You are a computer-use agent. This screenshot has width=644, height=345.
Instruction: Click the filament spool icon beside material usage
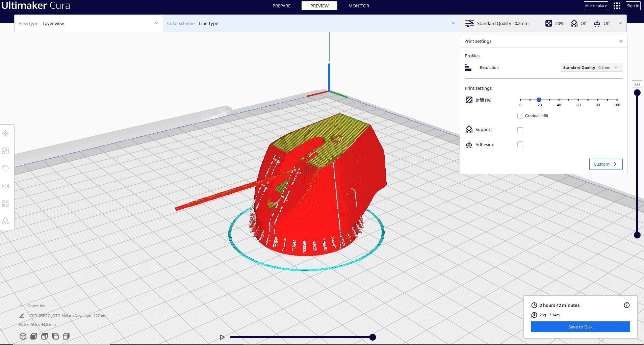pos(534,315)
